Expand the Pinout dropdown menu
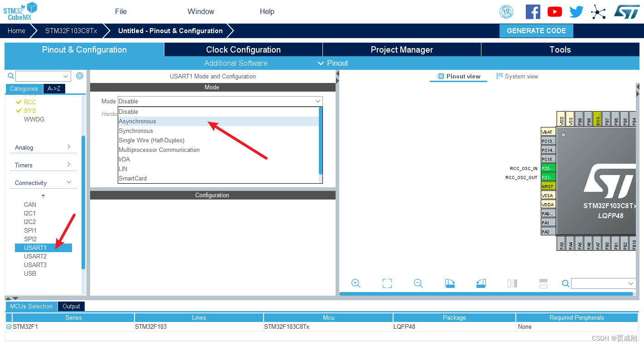Image resolution: width=644 pixels, height=346 pixels. point(333,63)
